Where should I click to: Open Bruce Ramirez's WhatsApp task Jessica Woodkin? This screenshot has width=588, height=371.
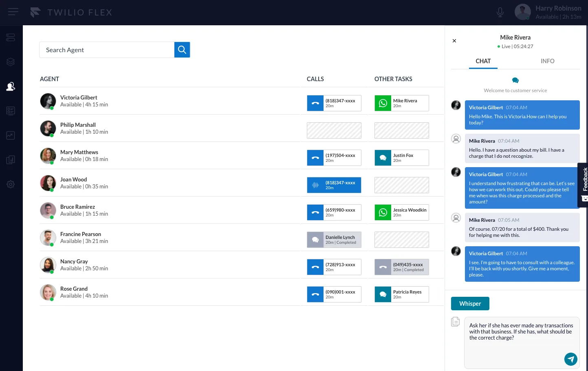tap(402, 212)
